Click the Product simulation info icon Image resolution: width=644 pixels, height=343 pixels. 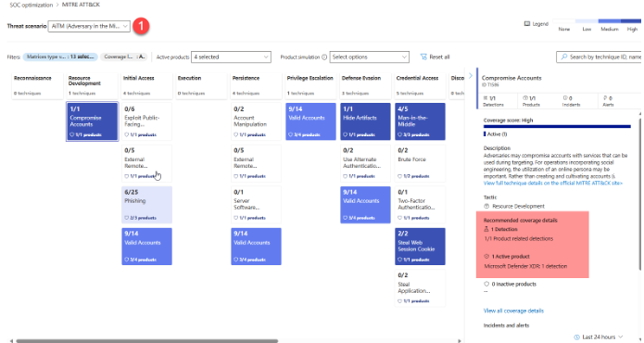324,57
